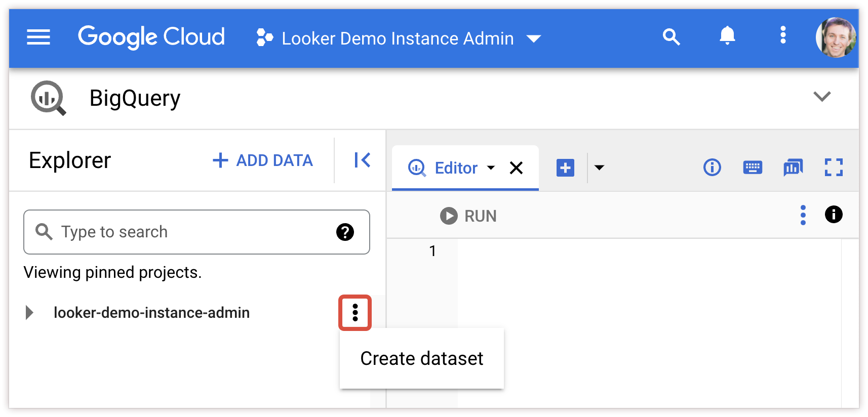Open the user account avatar
This screenshot has height=417, width=868.
coord(836,37)
